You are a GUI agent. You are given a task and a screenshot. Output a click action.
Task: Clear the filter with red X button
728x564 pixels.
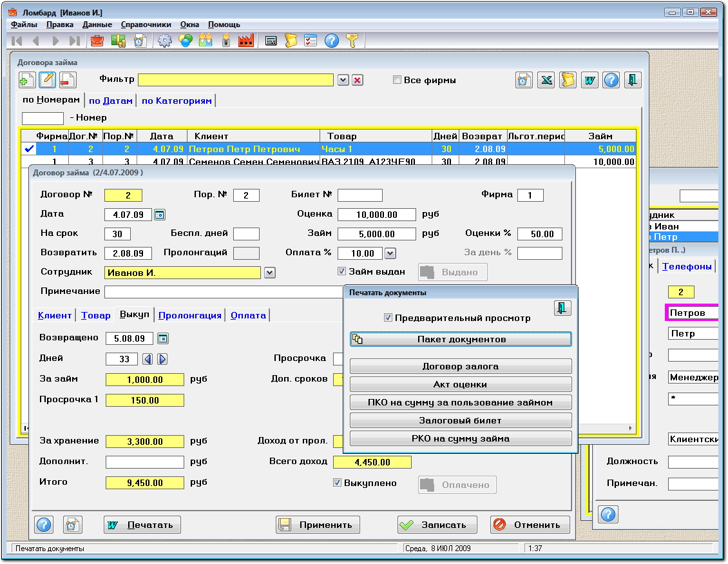[x=357, y=80]
